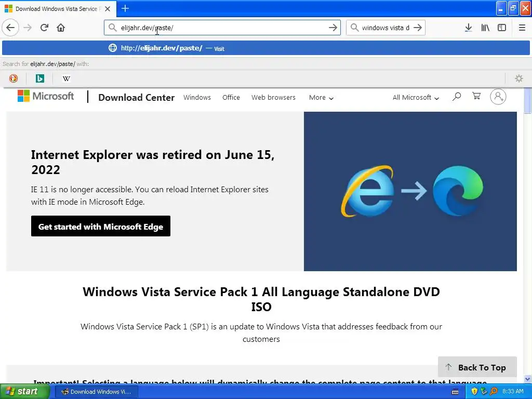532x399 pixels.
Task: Expand the More navigation dropdown
Action: [321, 98]
